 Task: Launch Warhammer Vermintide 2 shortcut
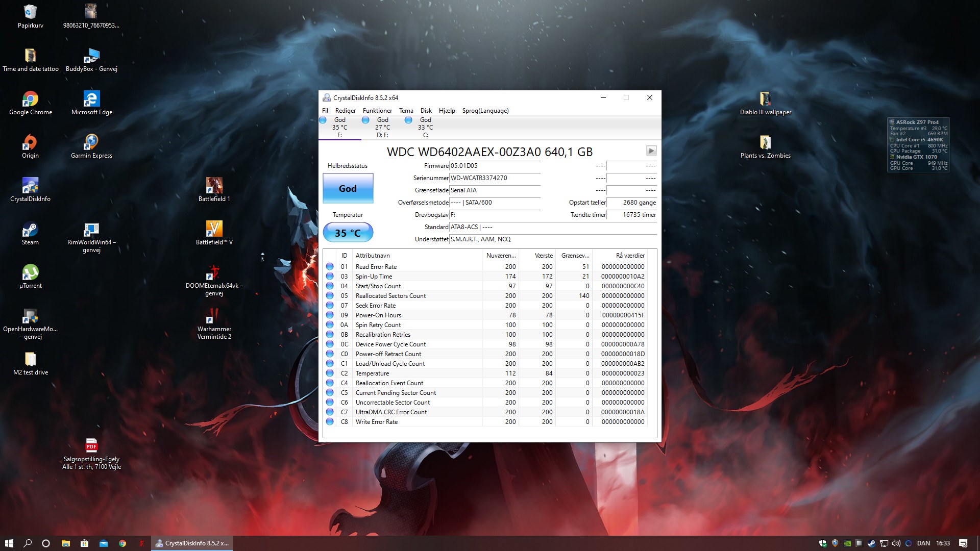(x=214, y=324)
